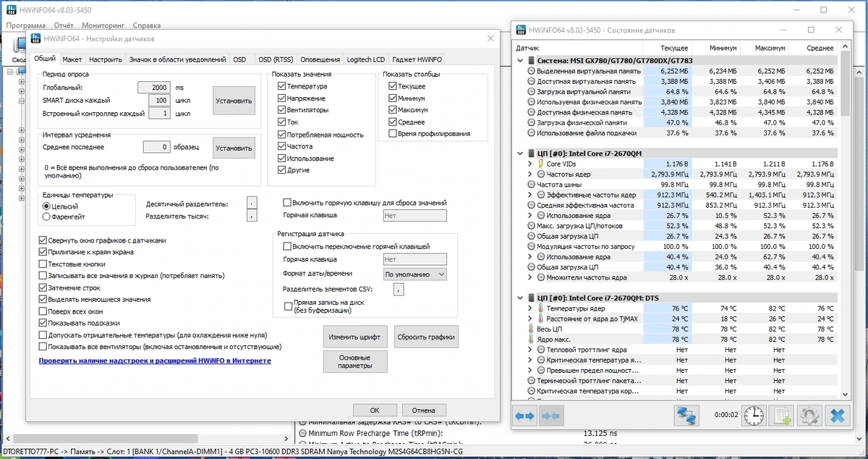Toggle Затенение строк checkbox
The width and height of the screenshot is (868, 459).
pyautogui.click(x=43, y=287)
